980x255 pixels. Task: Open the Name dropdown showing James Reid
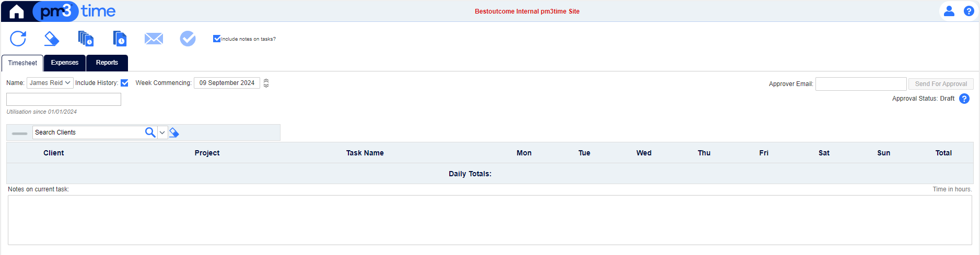50,83
